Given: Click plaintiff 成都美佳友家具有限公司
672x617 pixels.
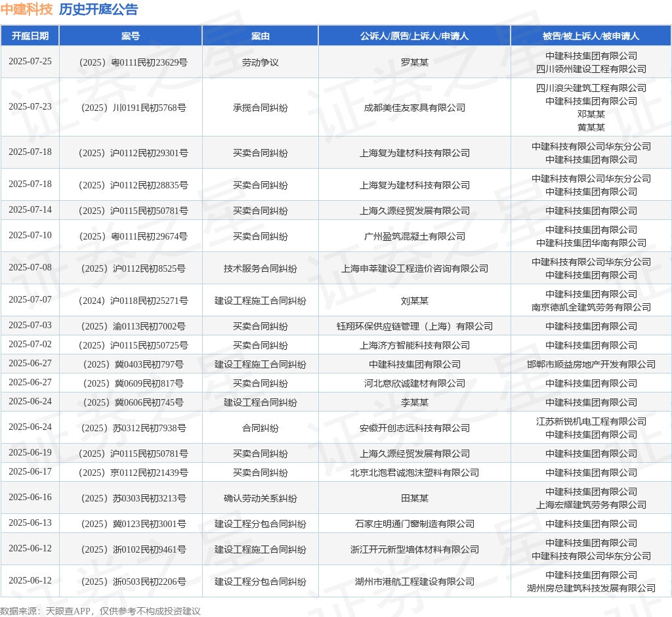Looking at the screenshot, I should click(415, 108).
